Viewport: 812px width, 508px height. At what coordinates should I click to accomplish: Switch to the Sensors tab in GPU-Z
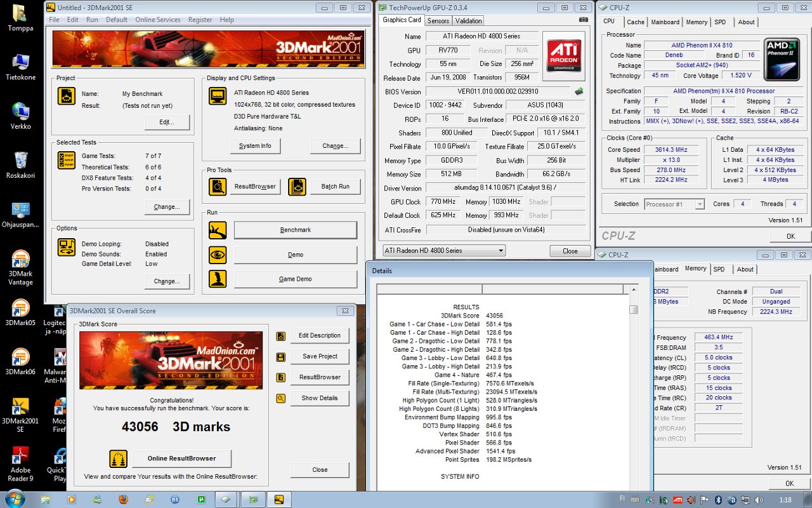(438, 20)
